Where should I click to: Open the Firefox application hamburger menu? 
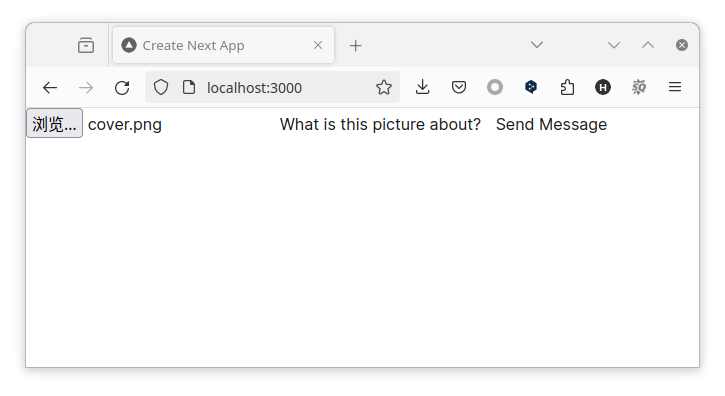(675, 87)
